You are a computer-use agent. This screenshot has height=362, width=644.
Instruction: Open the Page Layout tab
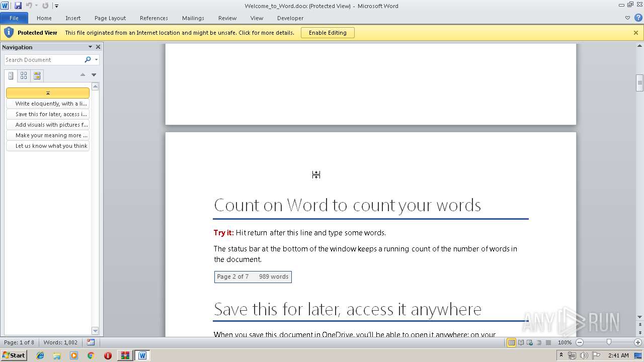(x=110, y=18)
